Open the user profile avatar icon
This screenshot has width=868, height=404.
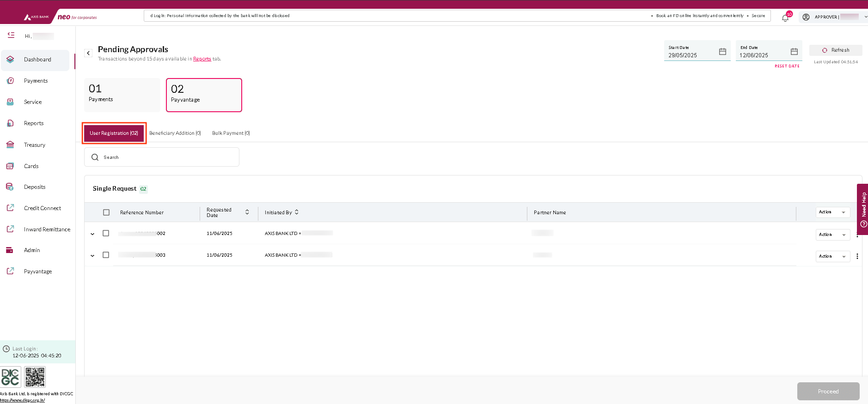click(x=806, y=17)
